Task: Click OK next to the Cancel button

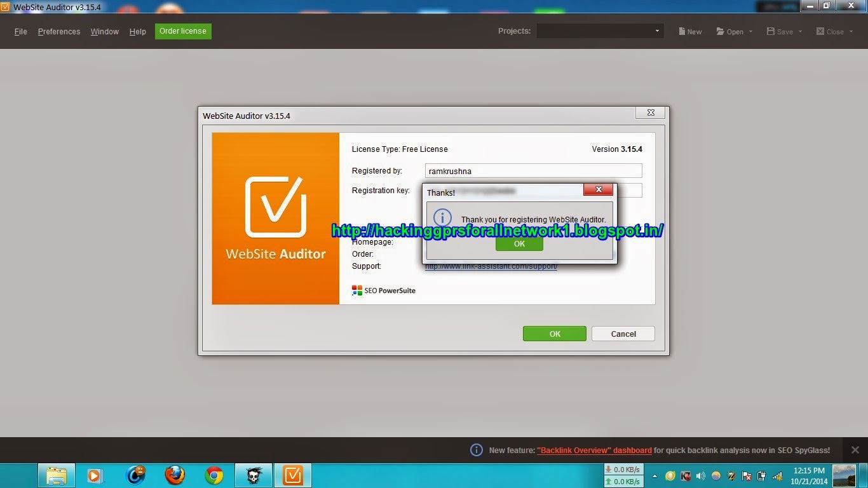Action: 555,334
